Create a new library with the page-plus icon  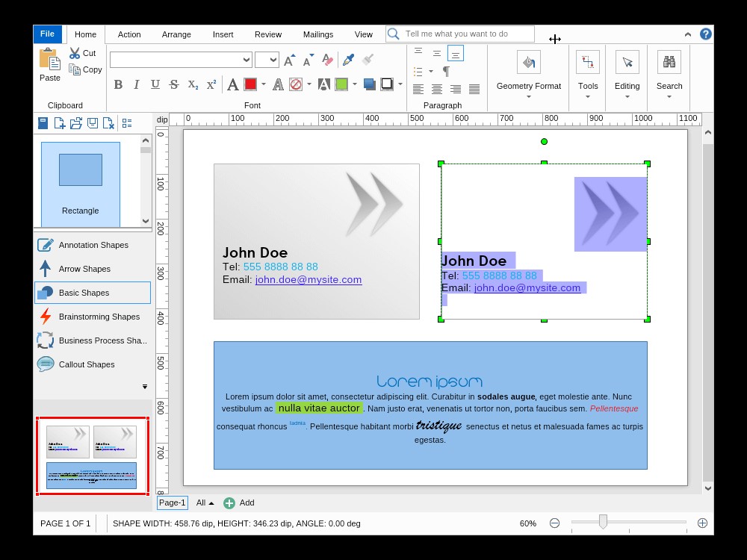[x=60, y=123]
